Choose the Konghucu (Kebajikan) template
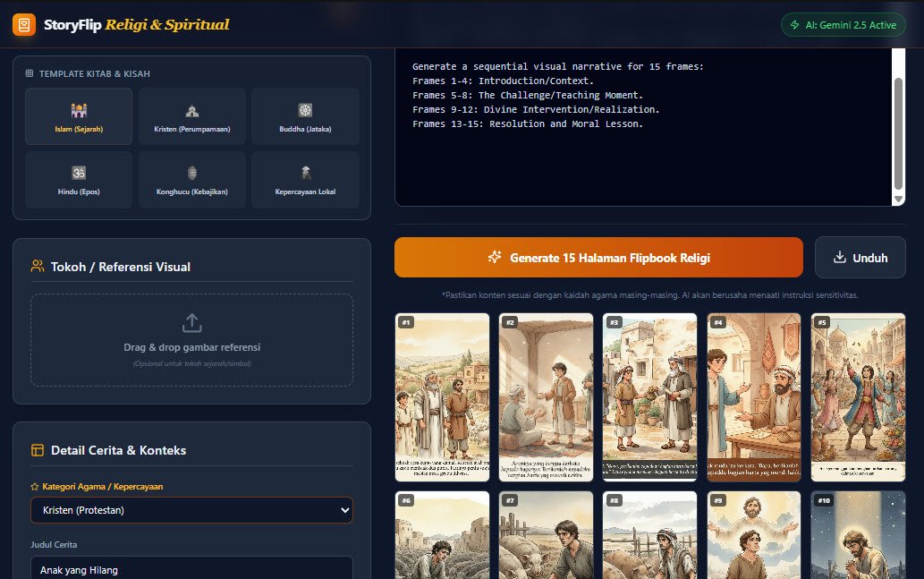 [x=192, y=180]
